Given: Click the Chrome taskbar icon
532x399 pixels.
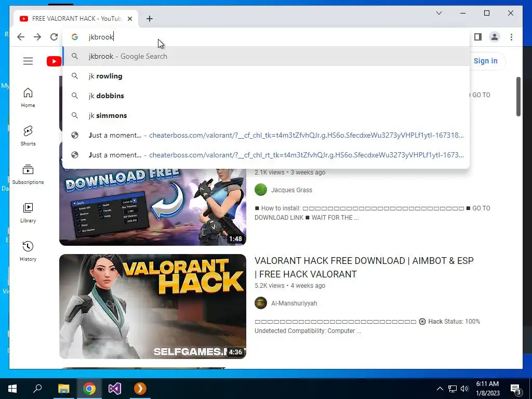Looking at the screenshot, I should (x=89, y=389).
